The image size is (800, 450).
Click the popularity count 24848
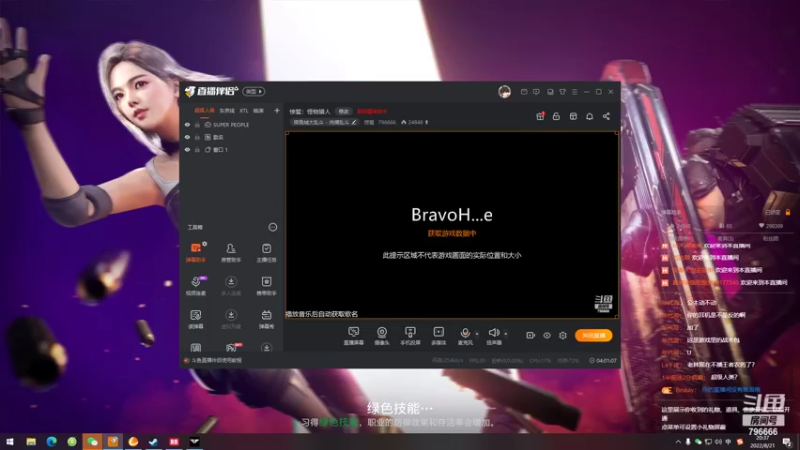[415, 122]
